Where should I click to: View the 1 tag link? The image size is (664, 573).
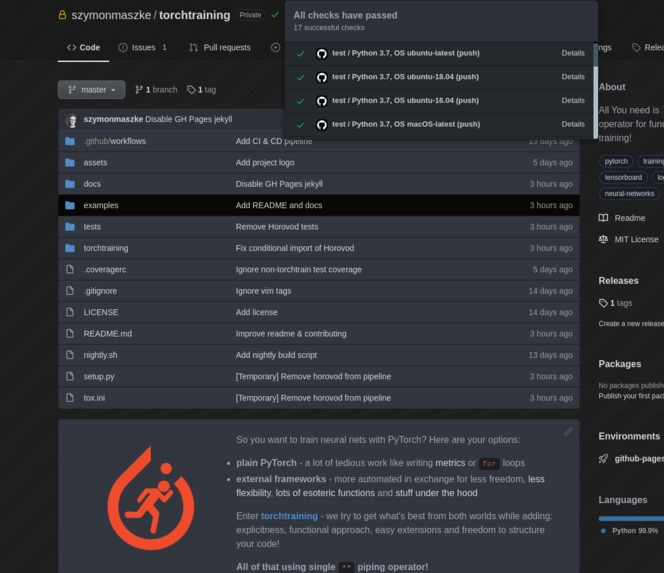(202, 90)
